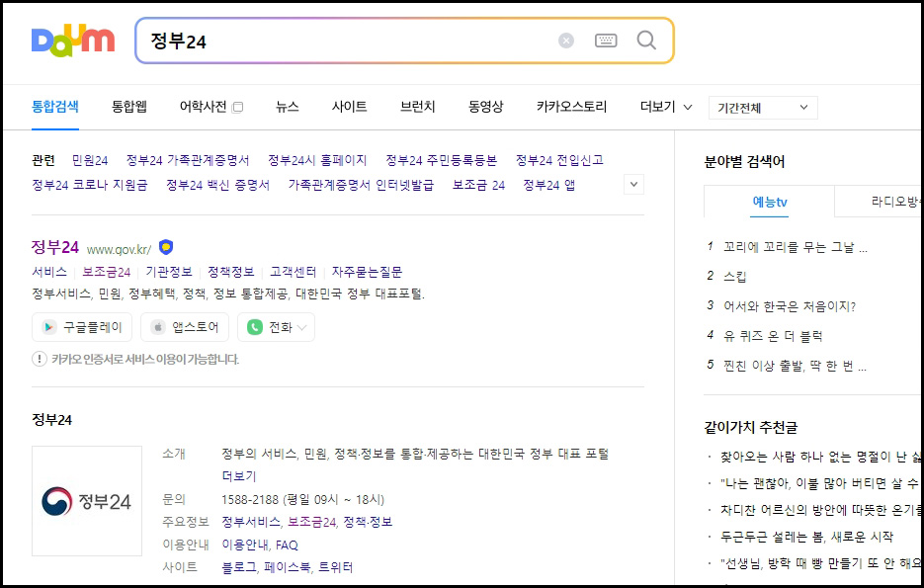
Task: Open the FAQ link
Action: (287, 545)
